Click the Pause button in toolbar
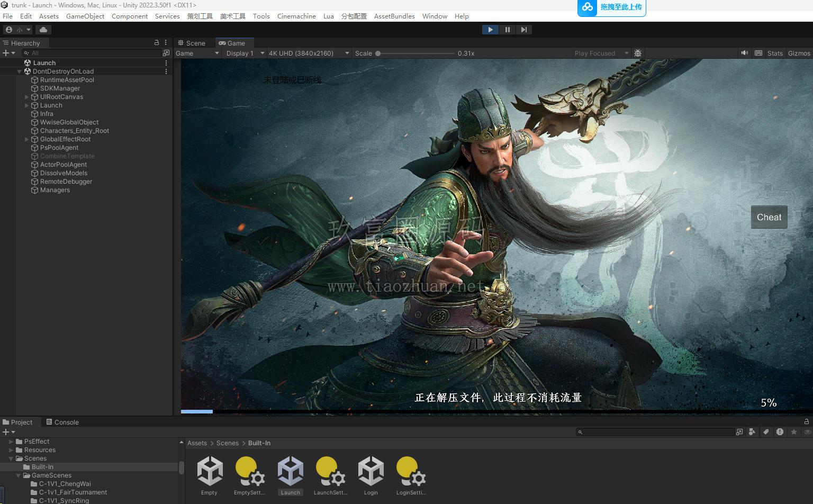 (x=507, y=30)
